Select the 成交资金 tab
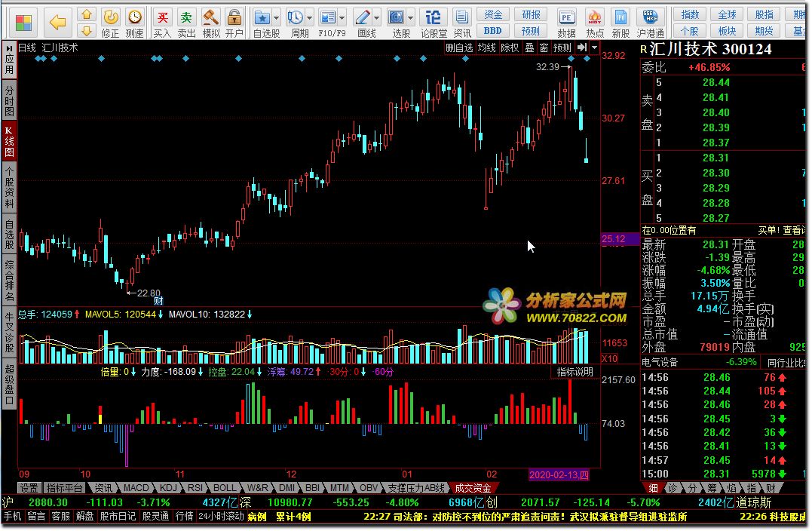Viewport: 812px width, 531px height. (x=473, y=488)
